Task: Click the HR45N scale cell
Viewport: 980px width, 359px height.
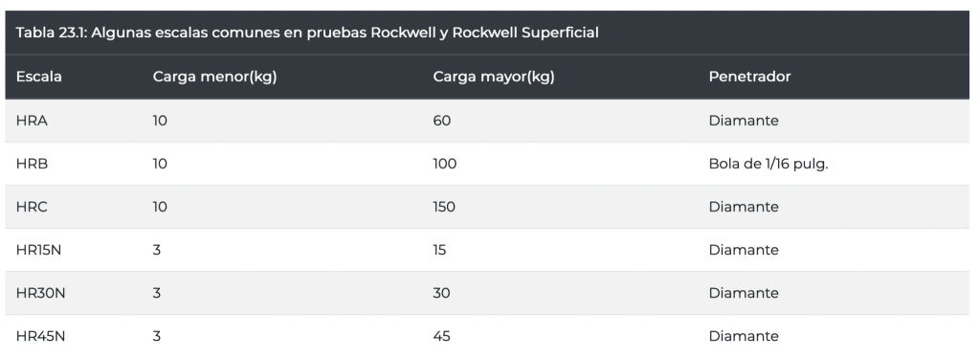Action: click(x=40, y=336)
